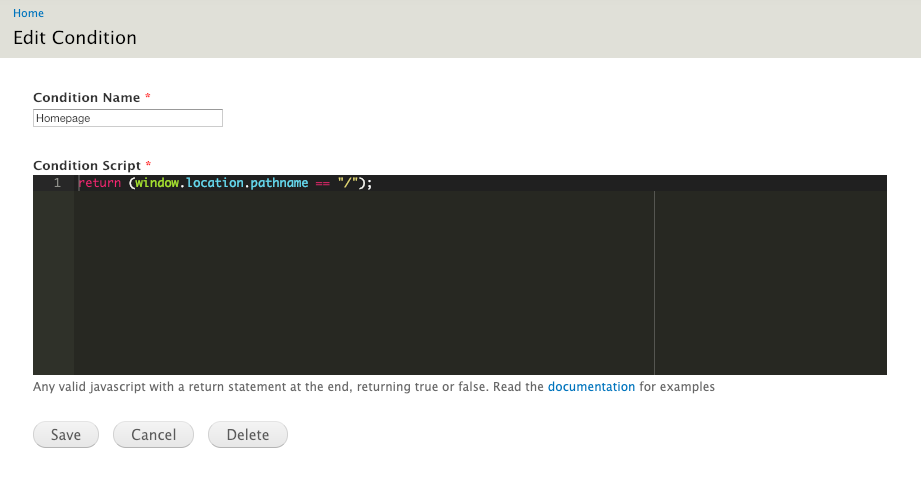Open the documentation link
921x479 pixels.
(591, 387)
